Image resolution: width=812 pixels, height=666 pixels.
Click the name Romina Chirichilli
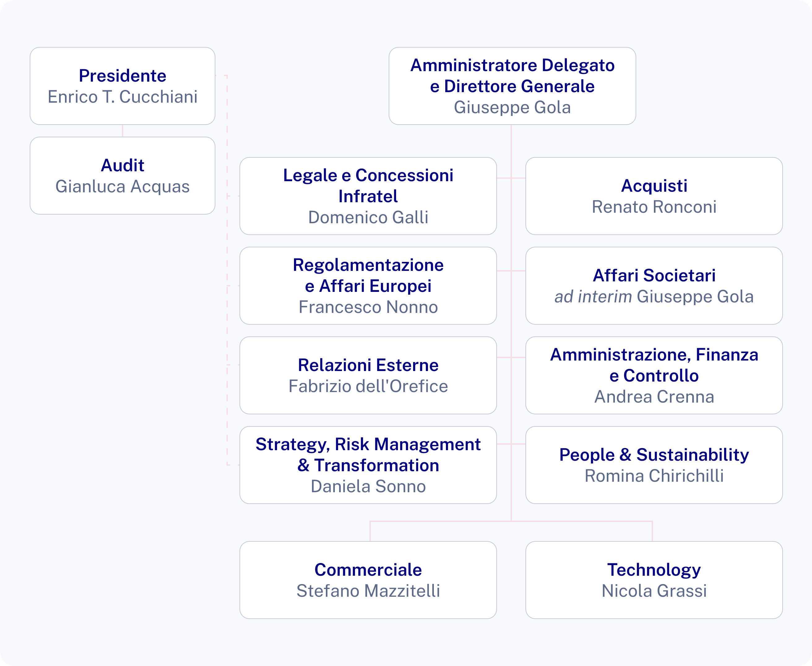coord(654,476)
